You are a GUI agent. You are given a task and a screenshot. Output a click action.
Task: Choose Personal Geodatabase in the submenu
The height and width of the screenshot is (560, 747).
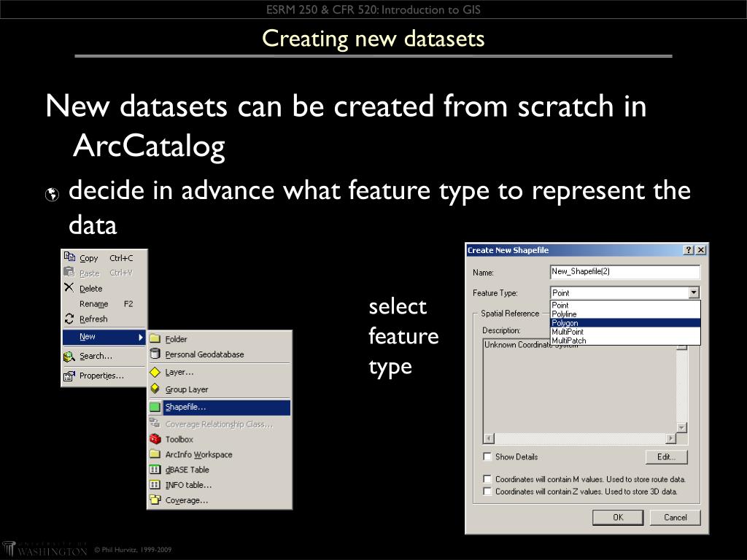pyautogui.click(x=220, y=354)
